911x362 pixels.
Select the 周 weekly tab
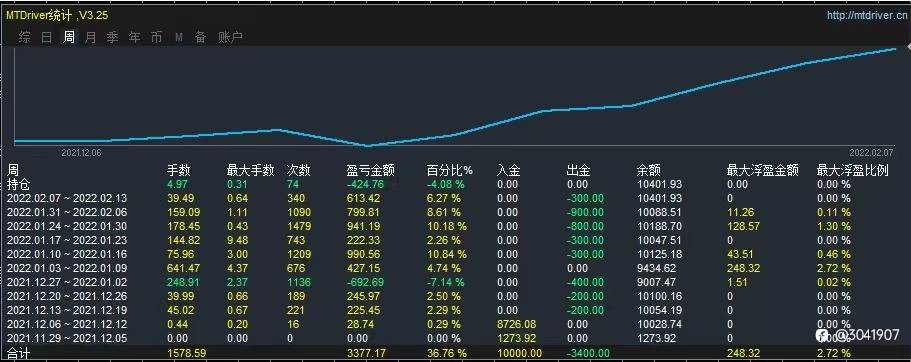69,38
